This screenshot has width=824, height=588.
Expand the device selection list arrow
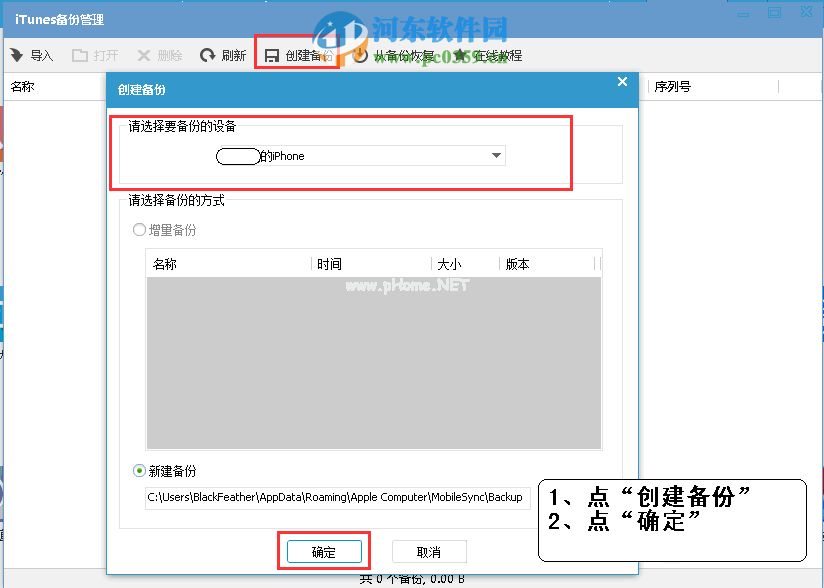[495, 156]
